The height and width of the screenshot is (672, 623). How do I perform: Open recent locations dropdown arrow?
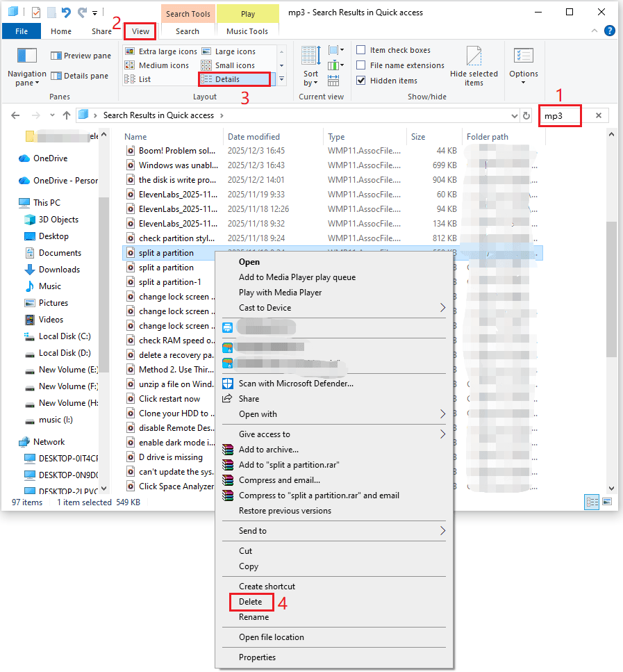52,115
